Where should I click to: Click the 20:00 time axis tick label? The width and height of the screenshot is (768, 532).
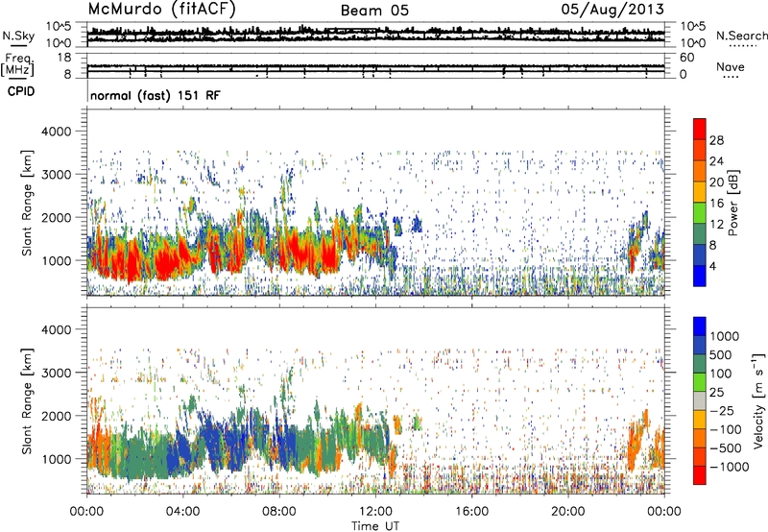pos(568,512)
